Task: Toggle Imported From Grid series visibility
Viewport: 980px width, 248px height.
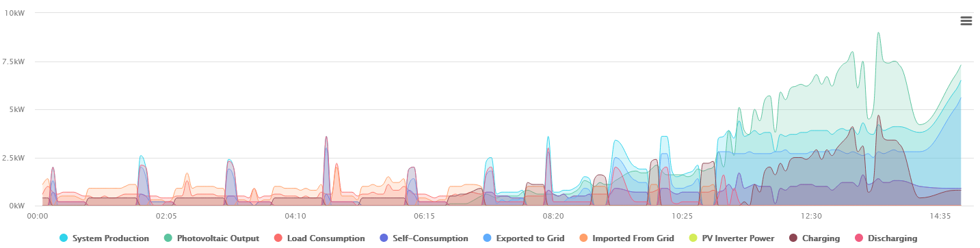Action: (x=633, y=238)
